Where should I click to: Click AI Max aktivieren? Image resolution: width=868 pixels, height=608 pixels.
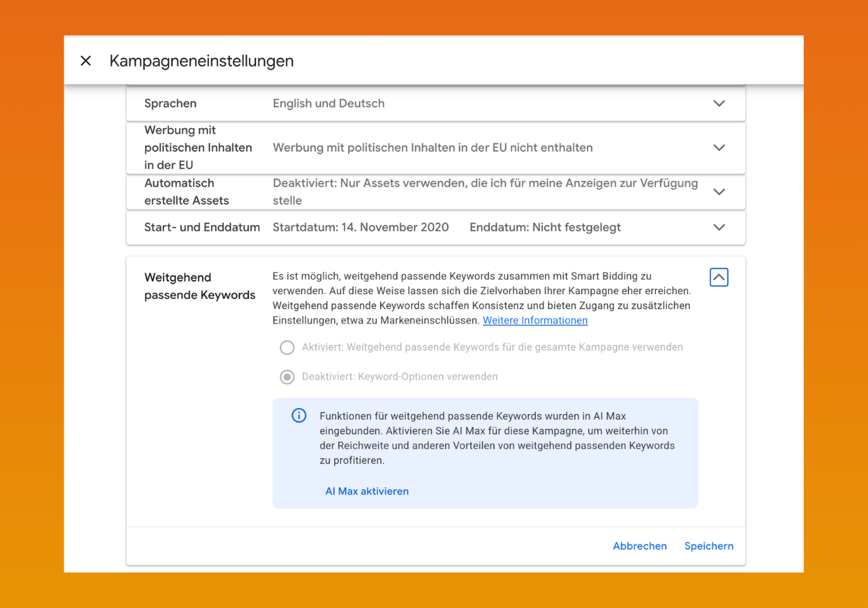coord(367,491)
